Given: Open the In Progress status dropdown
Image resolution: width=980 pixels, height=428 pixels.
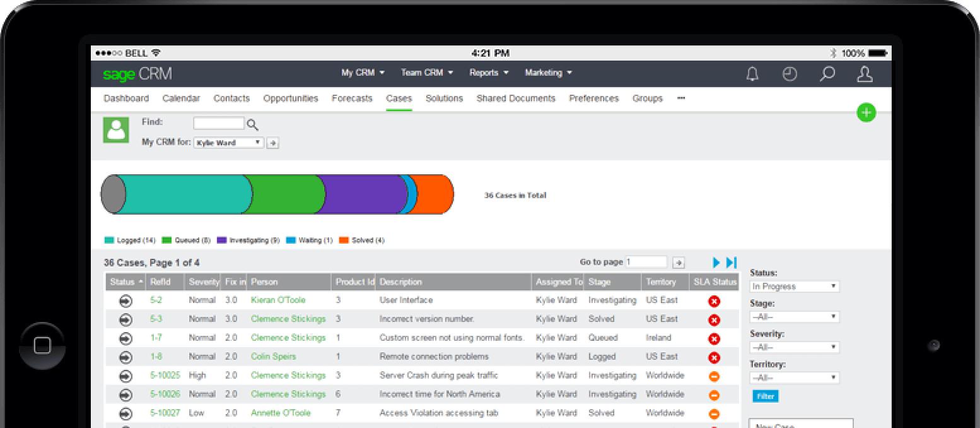Looking at the screenshot, I should 794,286.
